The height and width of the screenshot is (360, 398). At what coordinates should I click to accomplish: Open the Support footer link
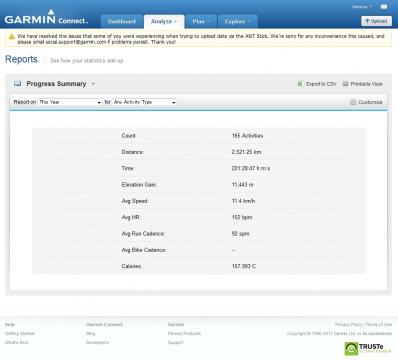(x=175, y=342)
